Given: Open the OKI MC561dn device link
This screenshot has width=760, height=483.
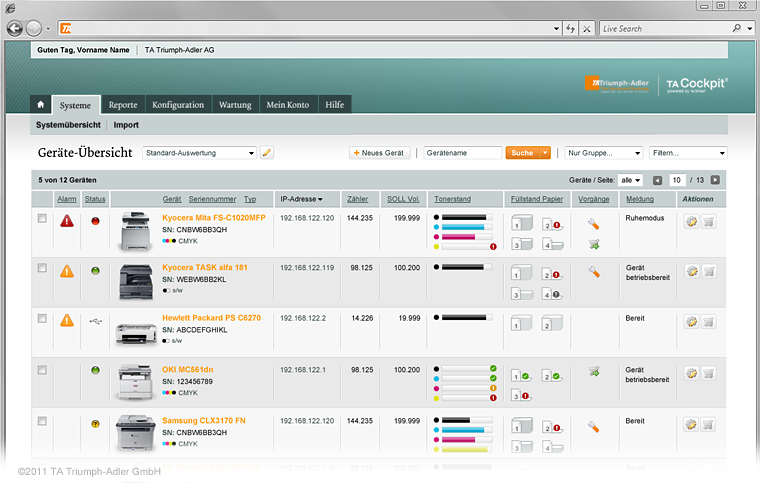Looking at the screenshot, I should tap(188, 370).
